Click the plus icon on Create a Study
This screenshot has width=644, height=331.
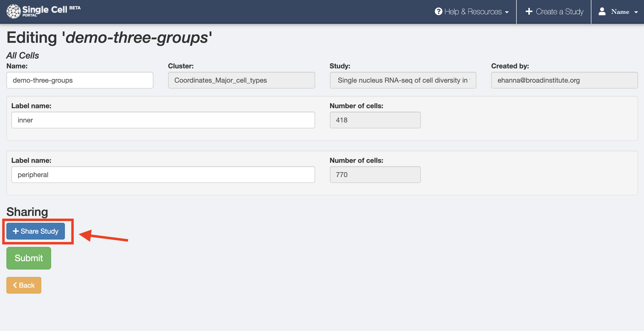[x=529, y=12]
